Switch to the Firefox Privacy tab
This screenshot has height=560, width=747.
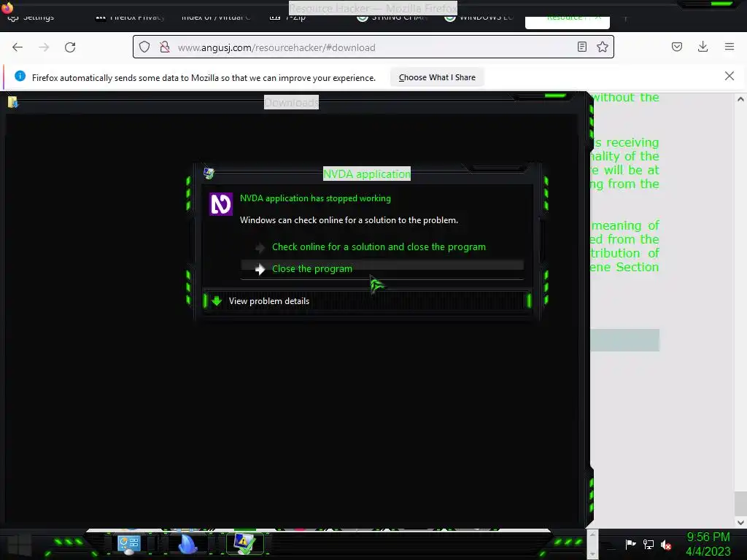point(130,18)
